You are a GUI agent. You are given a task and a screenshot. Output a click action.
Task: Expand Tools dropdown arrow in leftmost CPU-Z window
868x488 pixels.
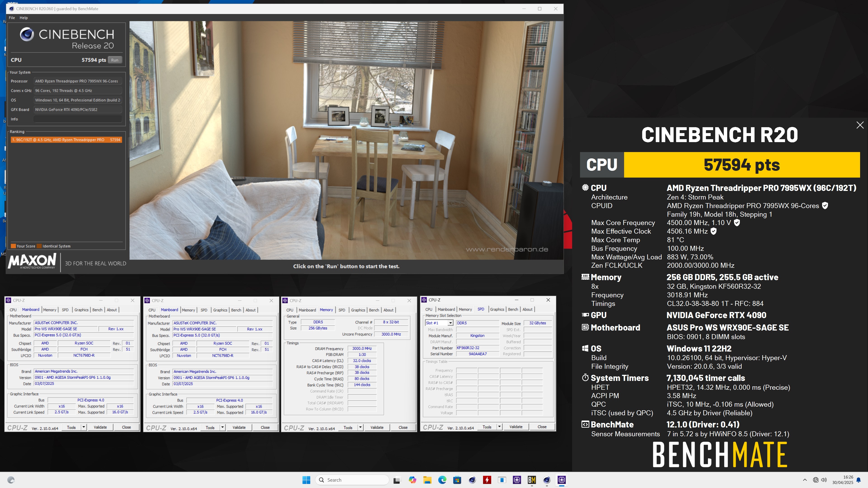pyautogui.click(x=84, y=427)
